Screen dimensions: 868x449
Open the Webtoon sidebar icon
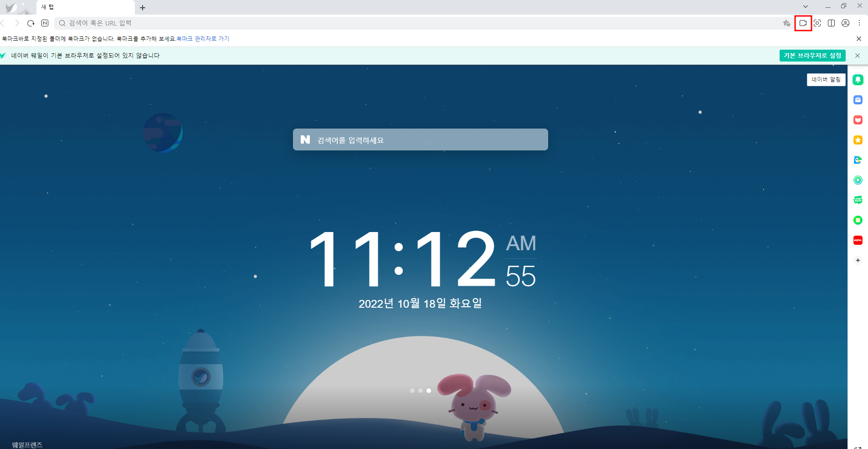tap(858, 200)
